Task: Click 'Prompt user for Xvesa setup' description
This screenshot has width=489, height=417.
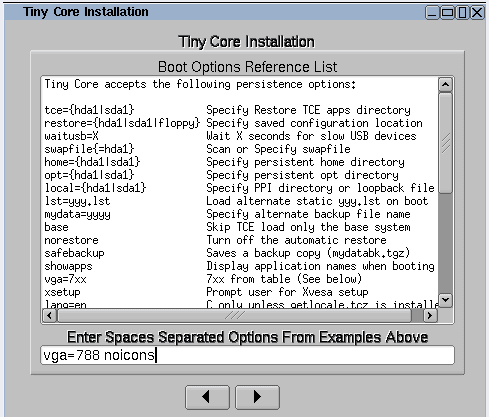Action: (287, 292)
